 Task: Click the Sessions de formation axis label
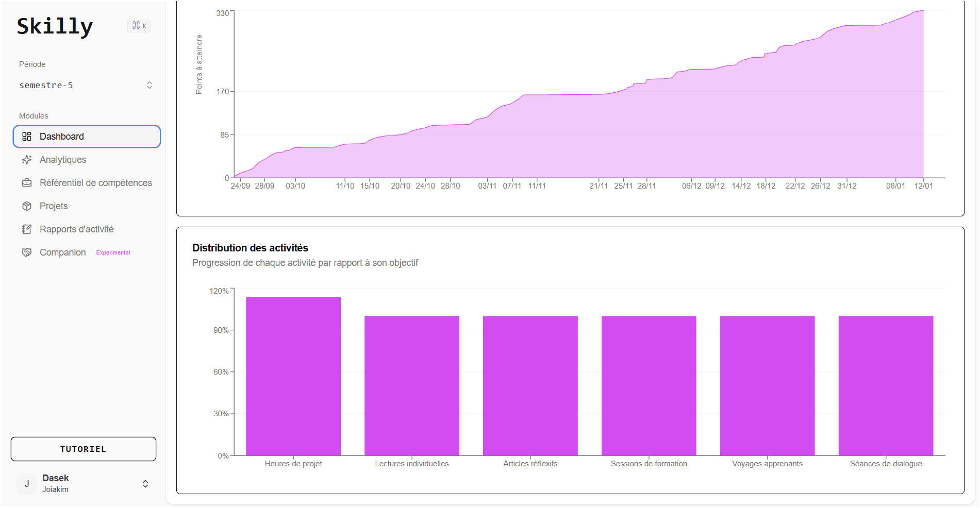(649, 464)
